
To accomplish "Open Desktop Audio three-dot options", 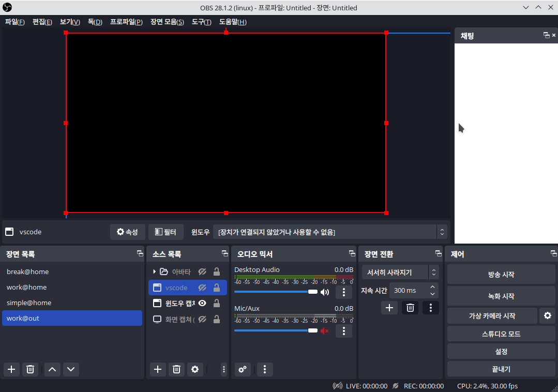I will point(344,292).
